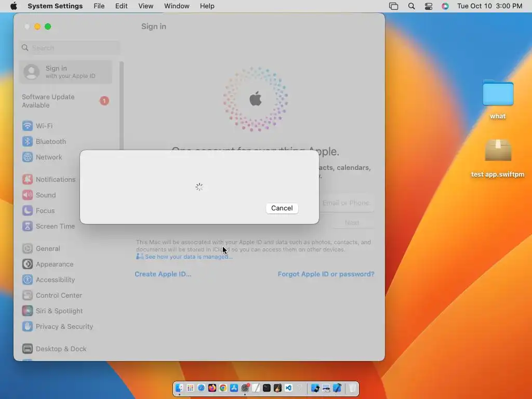Open the System Settings app menu
532x399 pixels.
pos(55,6)
